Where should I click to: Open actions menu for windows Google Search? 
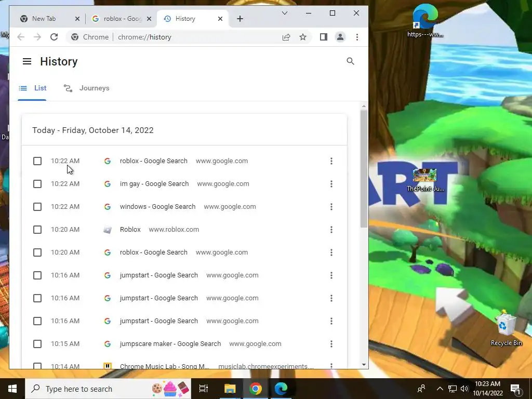coord(331,207)
